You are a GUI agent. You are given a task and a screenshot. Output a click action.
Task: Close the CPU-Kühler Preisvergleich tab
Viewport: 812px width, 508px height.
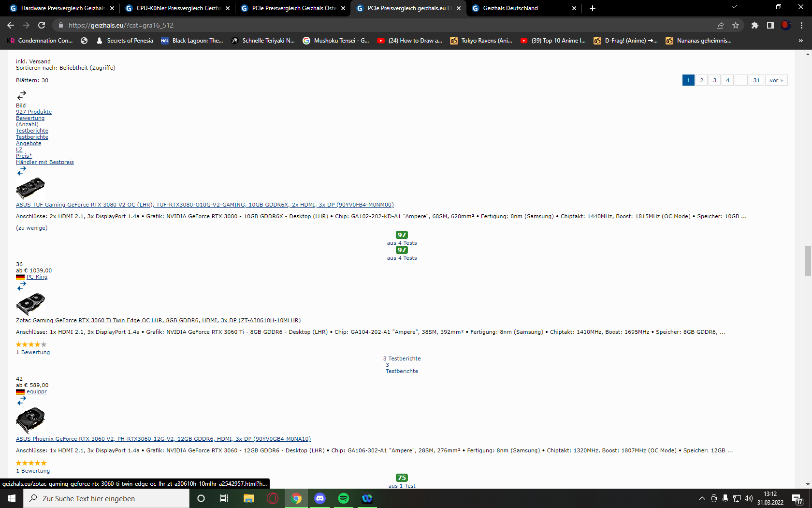coord(228,8)
